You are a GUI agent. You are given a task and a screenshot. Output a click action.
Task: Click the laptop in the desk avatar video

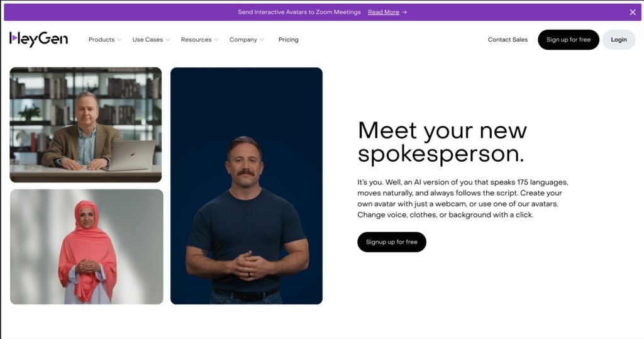(132, 155)
